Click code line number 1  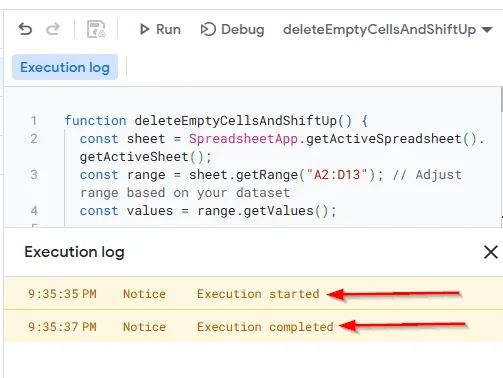click(34, 121)
